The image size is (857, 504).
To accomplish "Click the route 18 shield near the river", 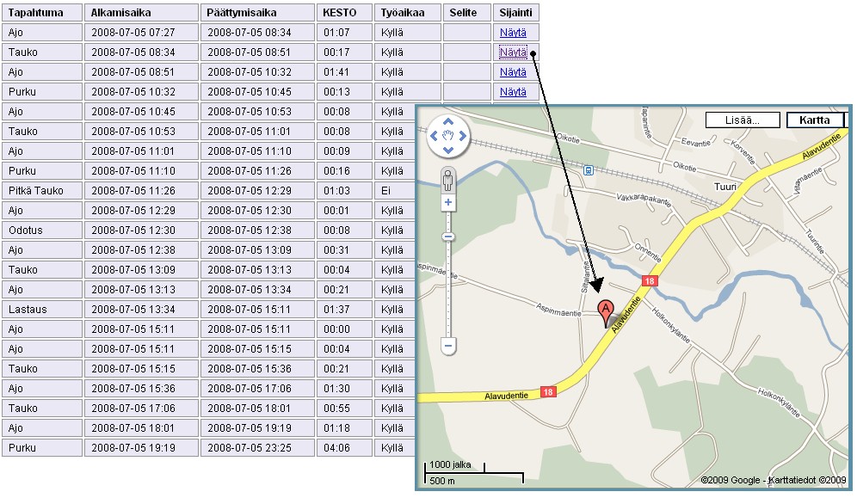I will coord(650,281).
